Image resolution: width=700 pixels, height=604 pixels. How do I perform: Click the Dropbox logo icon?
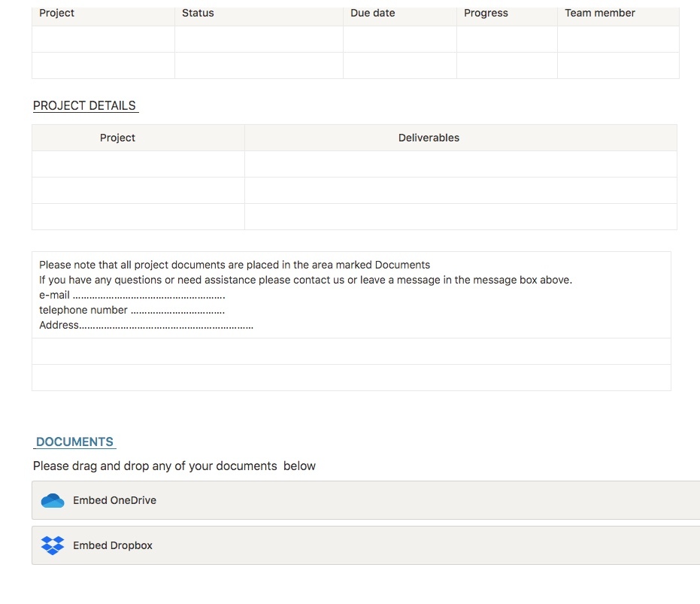(x=53, y=545)
